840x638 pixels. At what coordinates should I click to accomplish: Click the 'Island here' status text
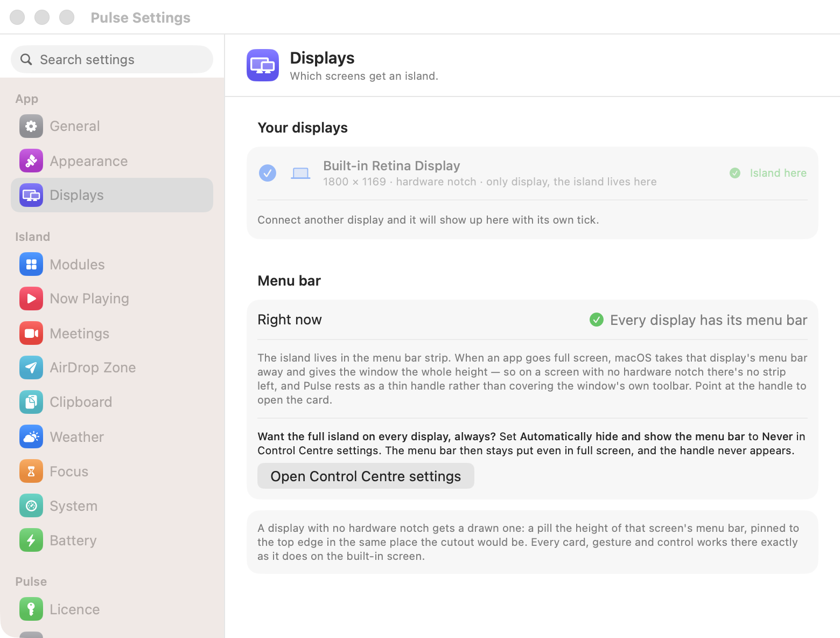[778, 173]
